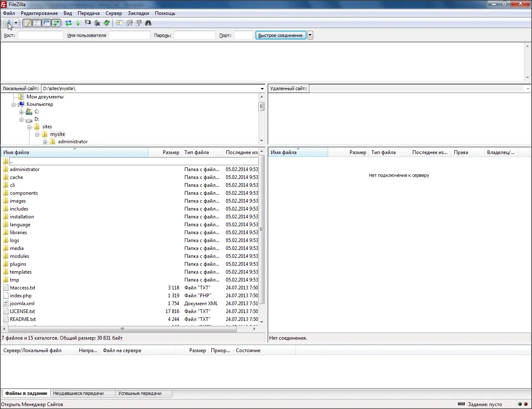Open the Site Manager from the toolbar
Screen dimensions: 532x409
click(x=7, y=23)
